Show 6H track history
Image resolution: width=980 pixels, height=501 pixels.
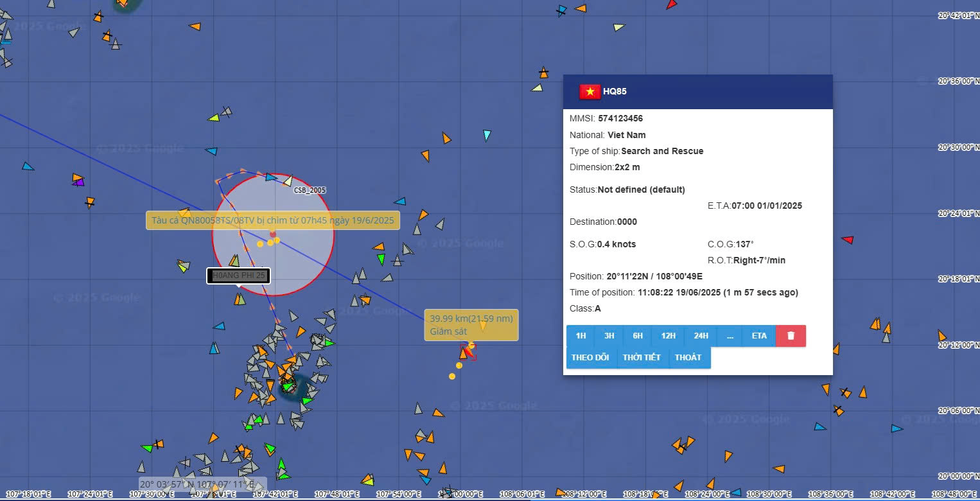[637, 336]
